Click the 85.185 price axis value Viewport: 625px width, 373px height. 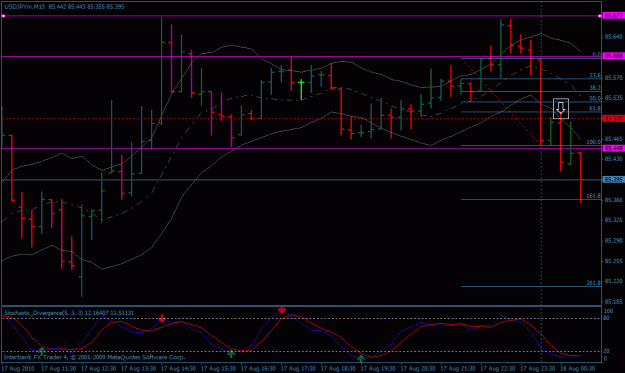(x=613, y=302)
